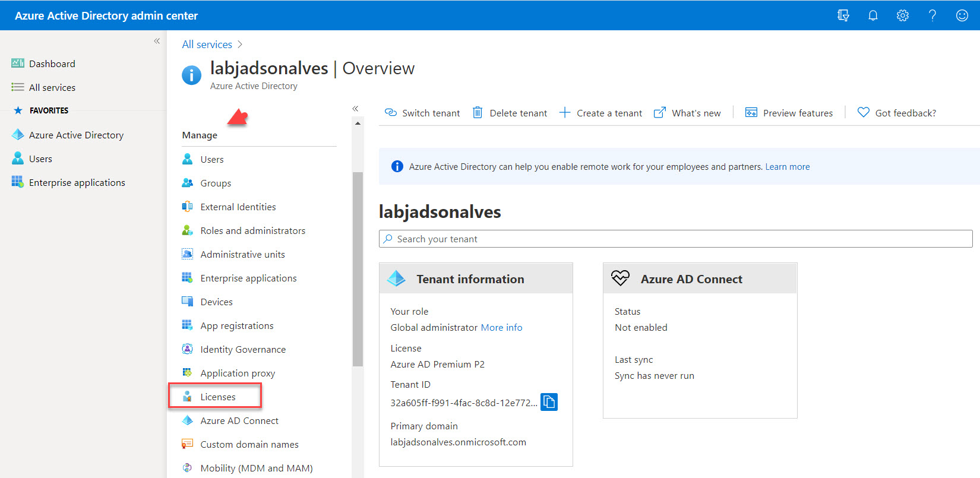Click the help question mark icon
The image size is (980, 478).
[932, 15]
